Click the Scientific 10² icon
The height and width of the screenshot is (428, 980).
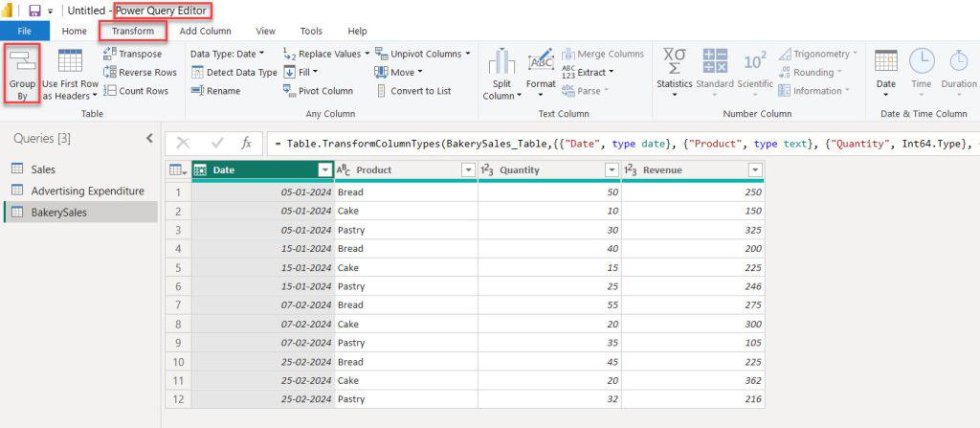point(755,61)
